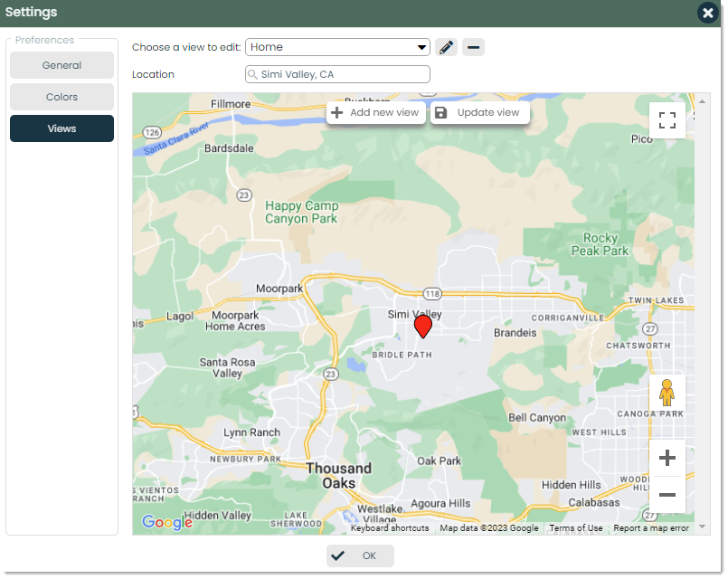This screenshot has width=728, height=579.
Task: Click Thousand Oaks label on map
Action: coord(339,476)
